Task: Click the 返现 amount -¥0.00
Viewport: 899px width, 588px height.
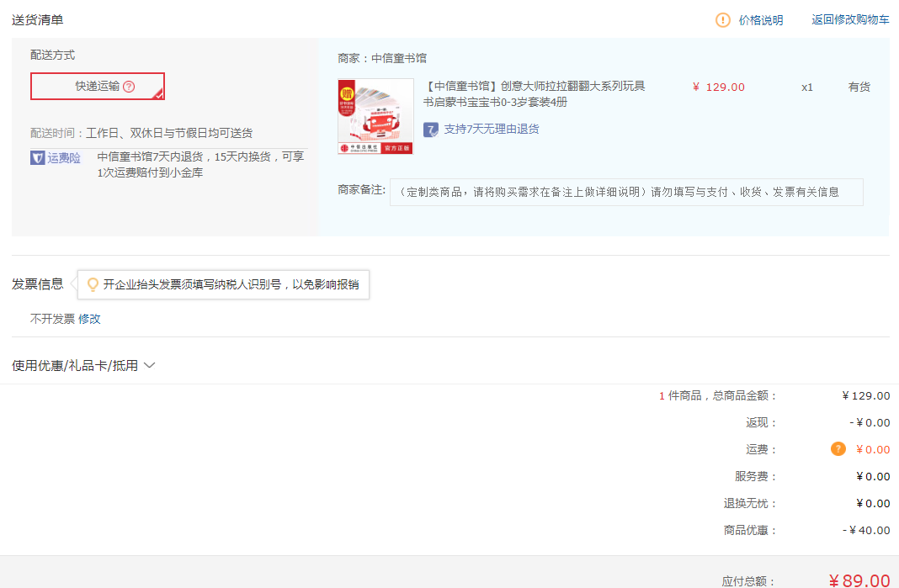Action: click(x=870, y=422)
